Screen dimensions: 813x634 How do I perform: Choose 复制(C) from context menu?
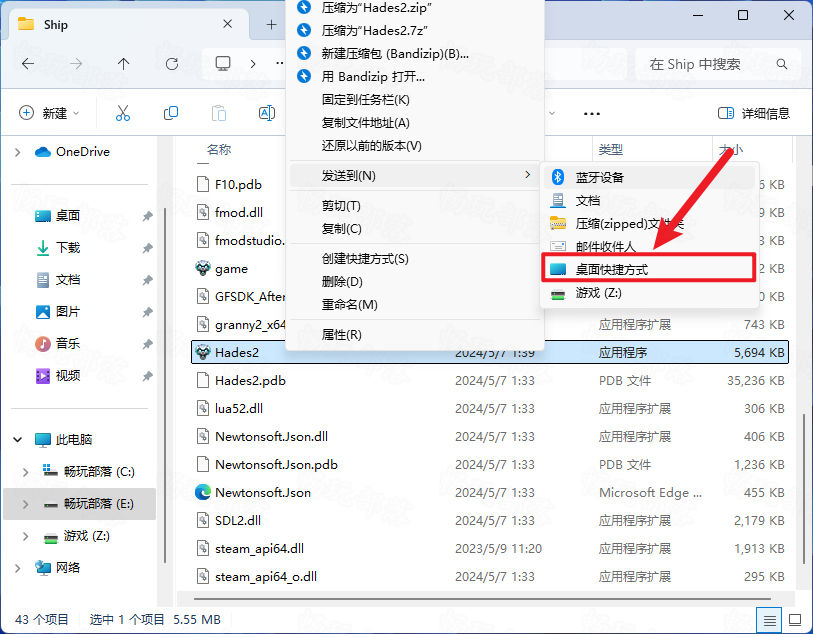pyautogui.click(x=415, y=229)
